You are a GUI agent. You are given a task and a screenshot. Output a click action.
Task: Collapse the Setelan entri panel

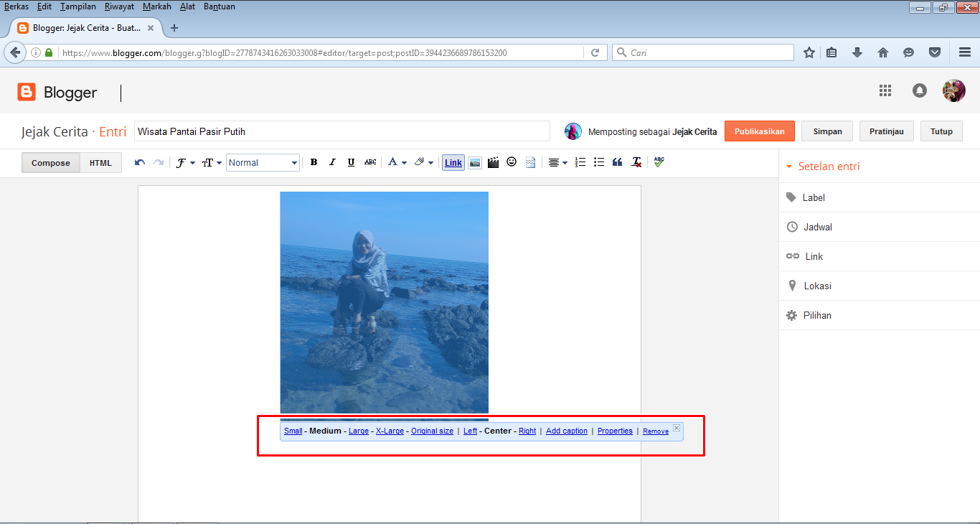click(824, 167)
